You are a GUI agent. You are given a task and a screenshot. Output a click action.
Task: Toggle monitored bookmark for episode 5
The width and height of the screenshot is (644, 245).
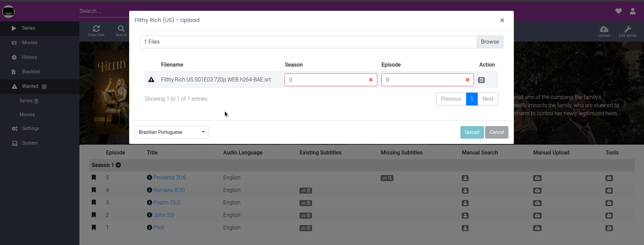tap(94, 178)
